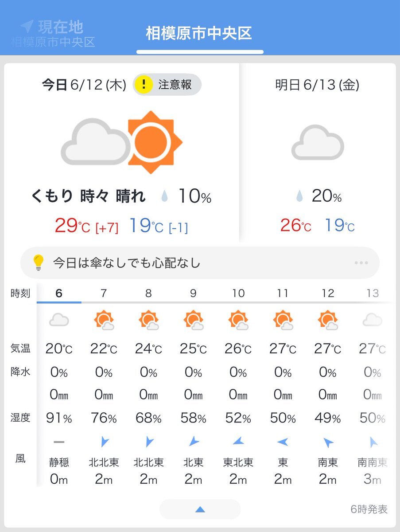Tap tomorrow's cloudy weather icon
The height and width of the screenshot is (532, 400).
pos(318,142)
